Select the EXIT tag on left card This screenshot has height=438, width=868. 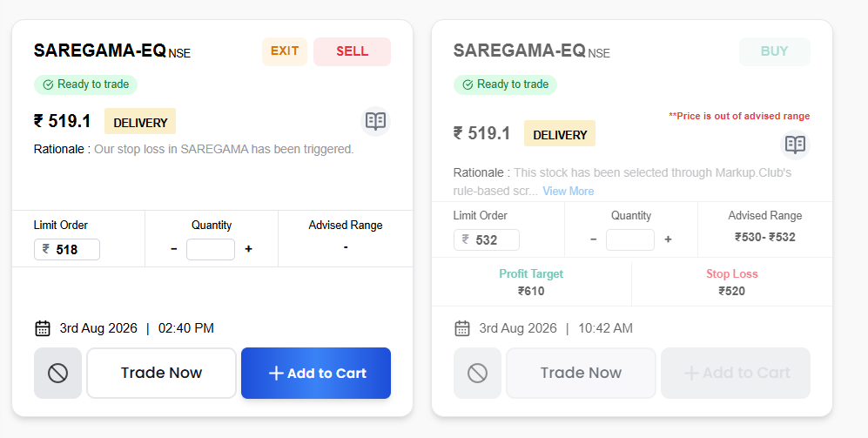(285, 51)
